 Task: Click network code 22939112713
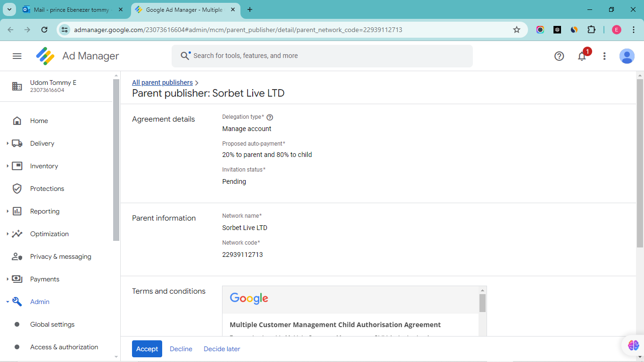tap(242, 255)
